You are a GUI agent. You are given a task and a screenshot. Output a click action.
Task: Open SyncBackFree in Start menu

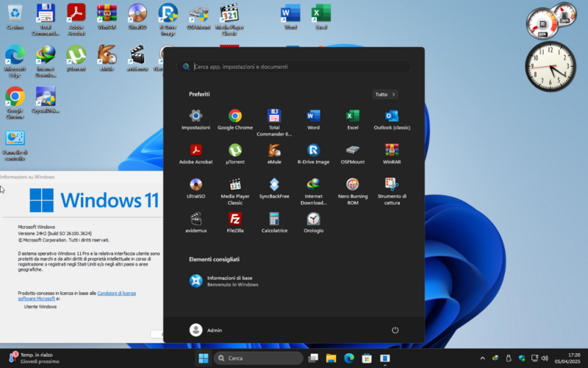274,188
